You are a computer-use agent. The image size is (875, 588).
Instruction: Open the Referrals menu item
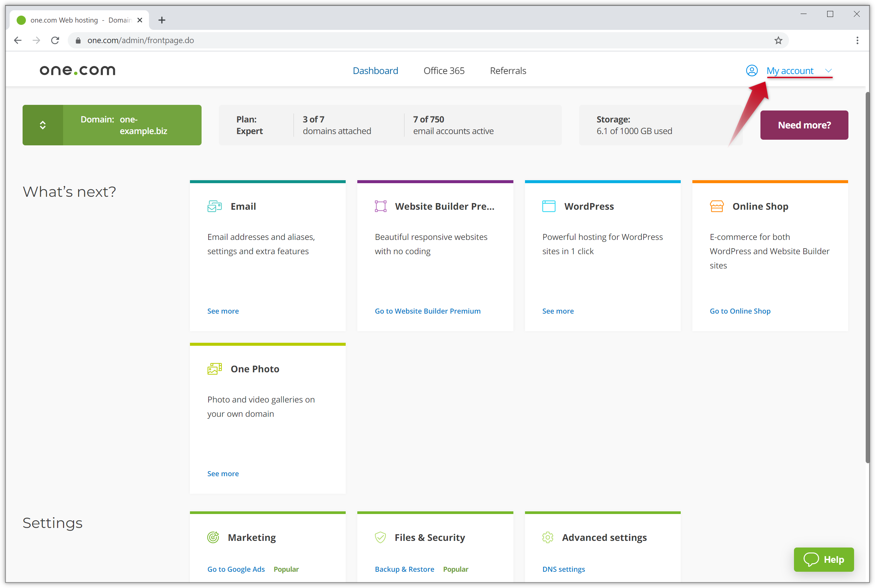click(x=508, y=70)
